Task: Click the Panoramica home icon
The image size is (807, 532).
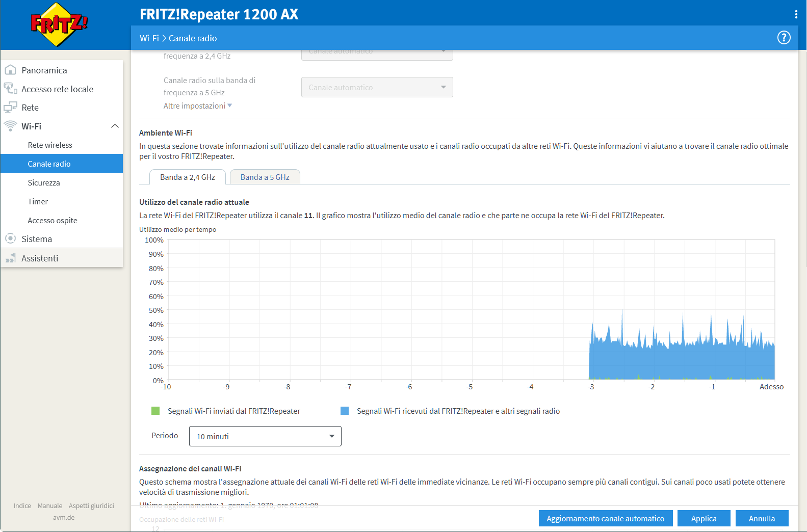Action: coord(10,70)
